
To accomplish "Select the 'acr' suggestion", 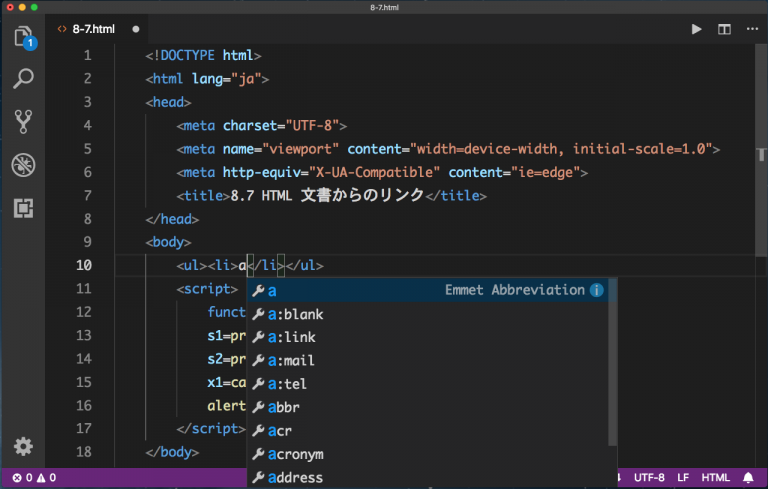I will tap(428, 431).
